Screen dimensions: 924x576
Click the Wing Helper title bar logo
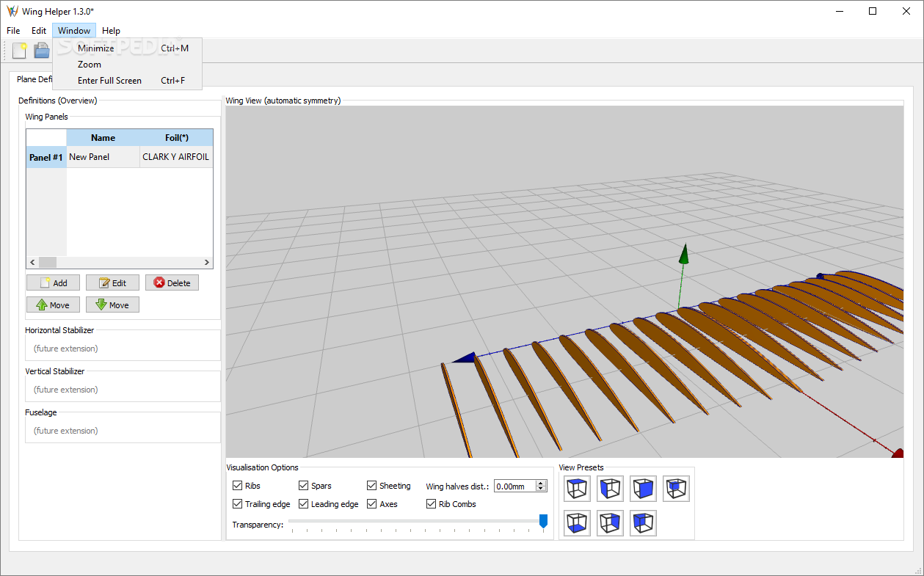click(12, 11)
